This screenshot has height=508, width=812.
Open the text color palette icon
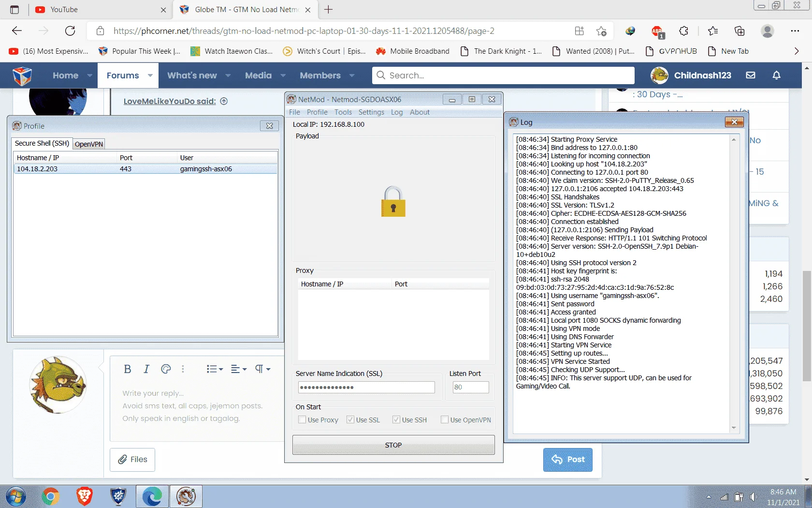coord(166,369)
